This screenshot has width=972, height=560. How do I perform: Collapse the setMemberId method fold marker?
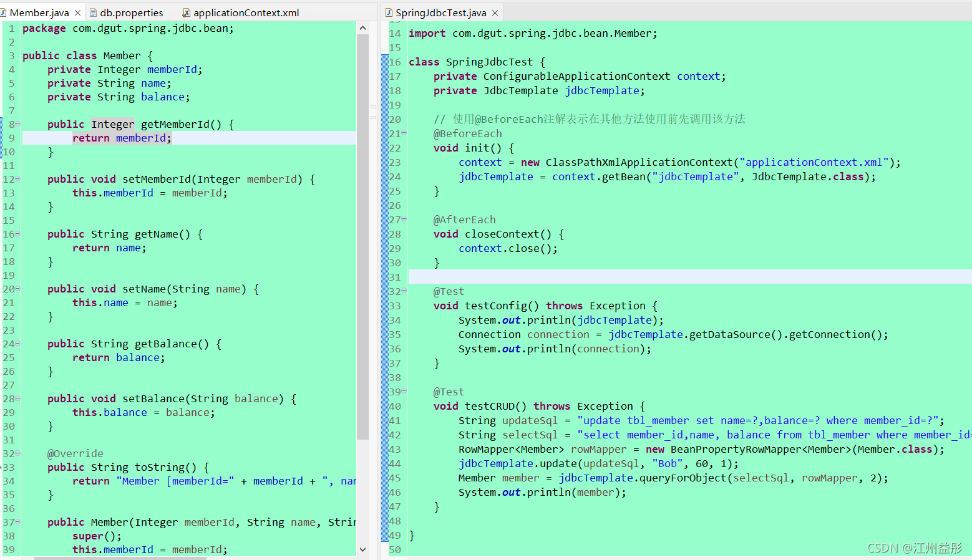18,179
